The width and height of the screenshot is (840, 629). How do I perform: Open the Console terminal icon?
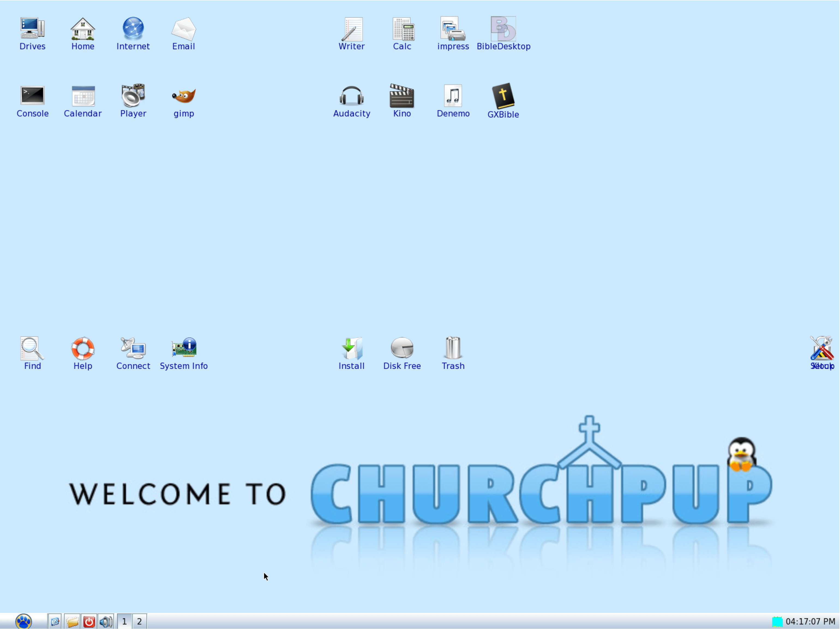pos(32,95)
